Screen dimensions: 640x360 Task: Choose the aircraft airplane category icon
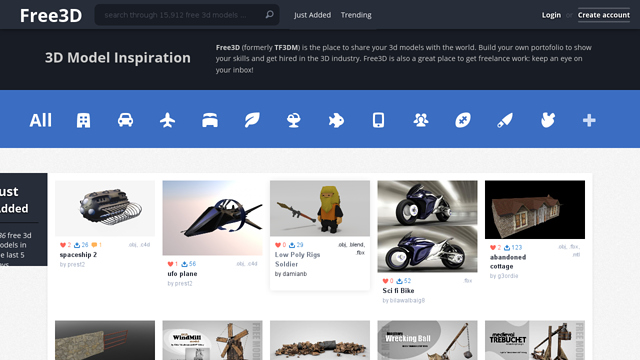(167, 120)
